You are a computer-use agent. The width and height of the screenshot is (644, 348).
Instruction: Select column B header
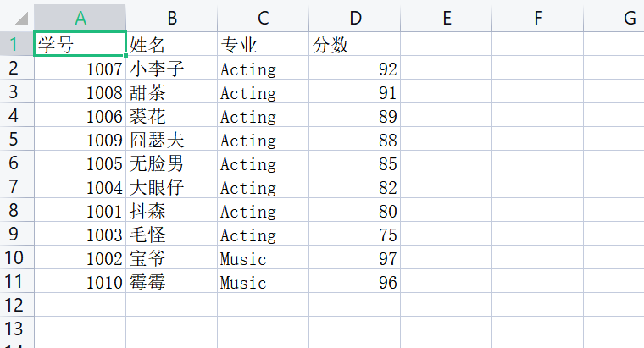point(172,18)
